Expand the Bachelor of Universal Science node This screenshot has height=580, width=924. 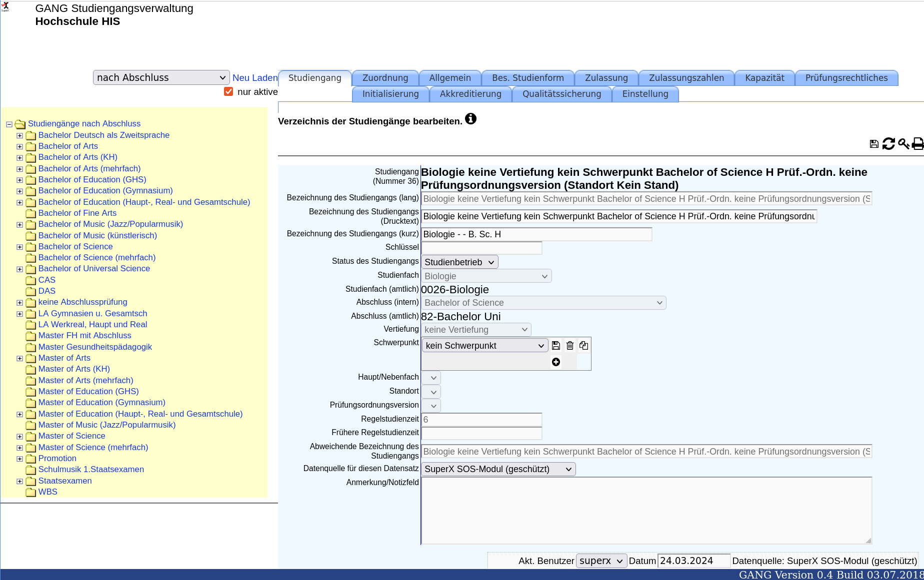coord(19,269)
